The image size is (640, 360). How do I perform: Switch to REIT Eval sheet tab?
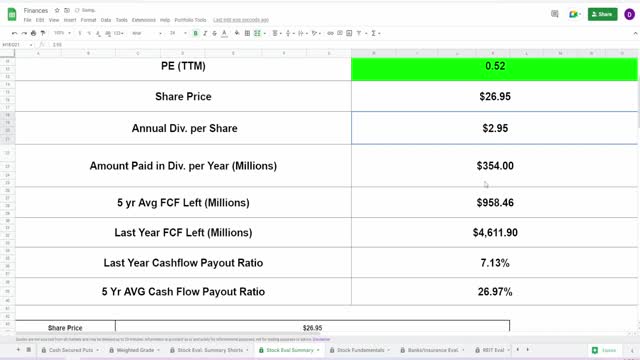[x=493, y=350]
